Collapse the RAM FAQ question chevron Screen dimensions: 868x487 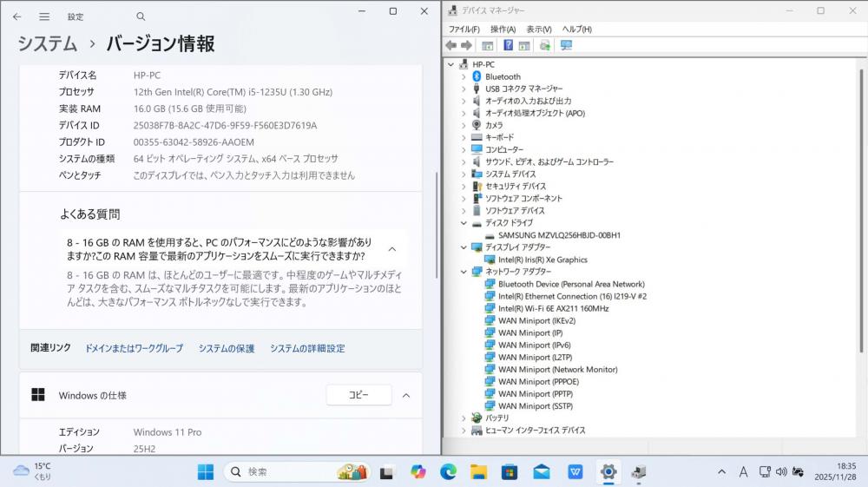pyautogui.click(x=392, y=249)
